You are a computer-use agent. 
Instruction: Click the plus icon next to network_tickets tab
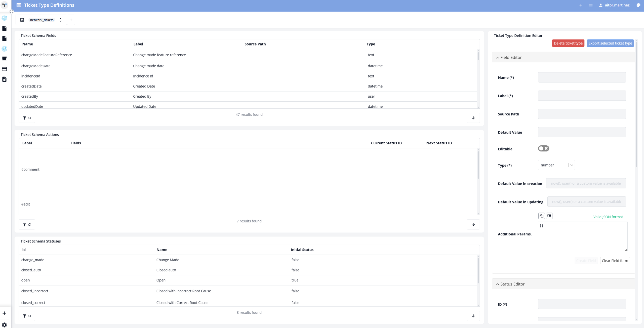point(71,20)
